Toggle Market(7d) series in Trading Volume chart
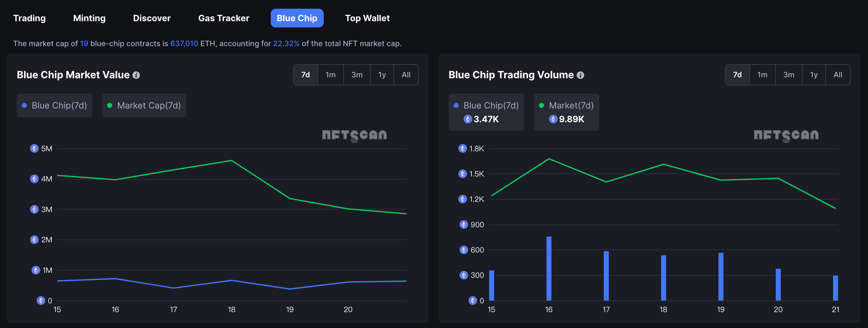 [x=566, y=112]
